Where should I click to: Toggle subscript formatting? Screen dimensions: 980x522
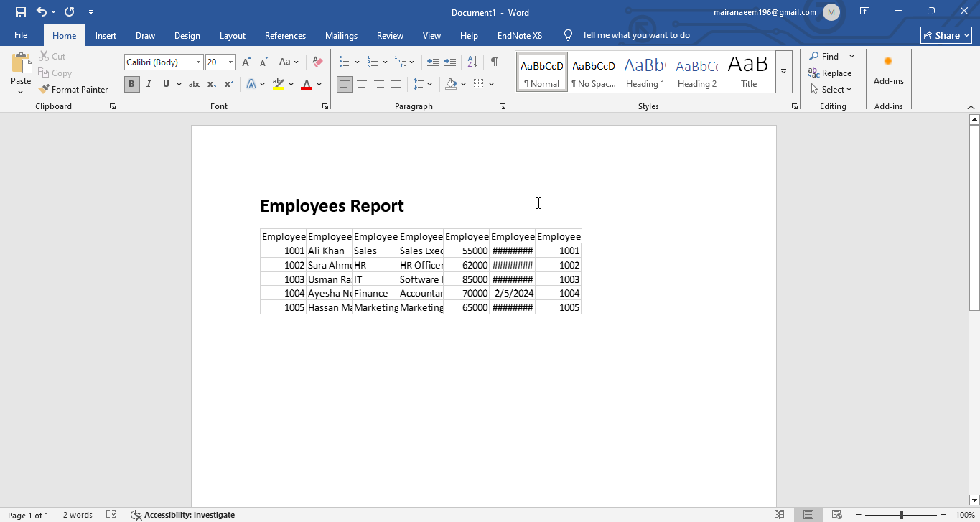(212, 84)
